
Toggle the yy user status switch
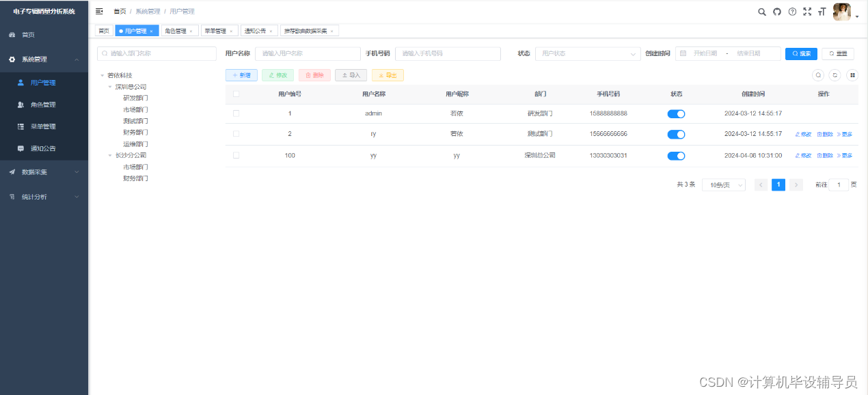pos(676,156)
